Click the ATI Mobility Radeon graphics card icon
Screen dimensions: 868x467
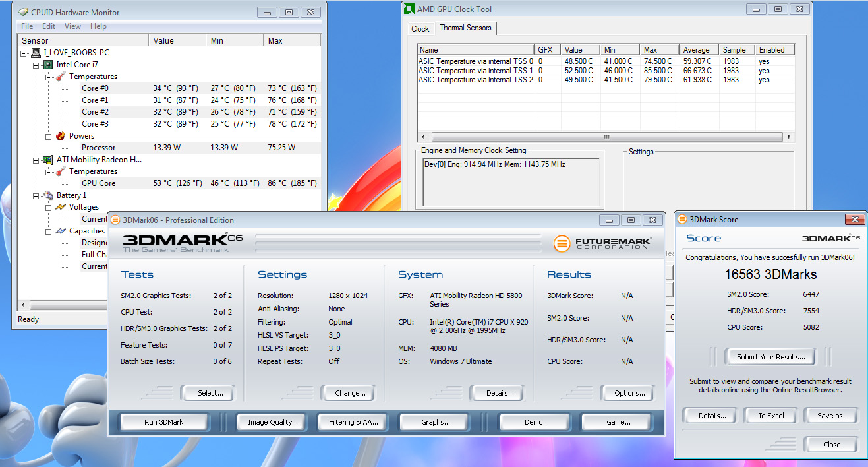coord(48,160)
